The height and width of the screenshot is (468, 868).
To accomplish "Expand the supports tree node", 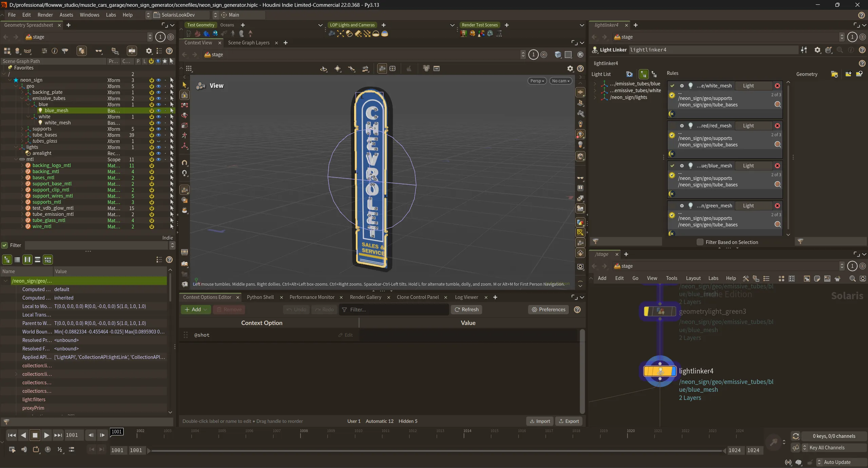I will pos(22,129).
